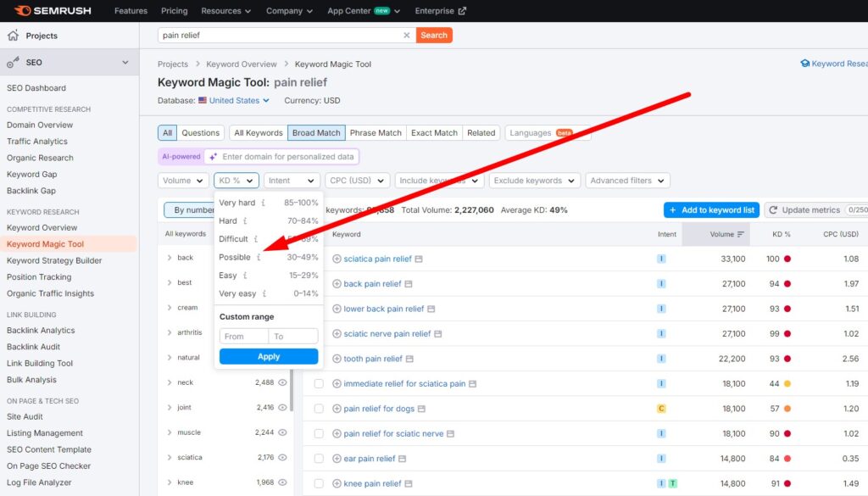Click add icon next to back pain relief

337,283
